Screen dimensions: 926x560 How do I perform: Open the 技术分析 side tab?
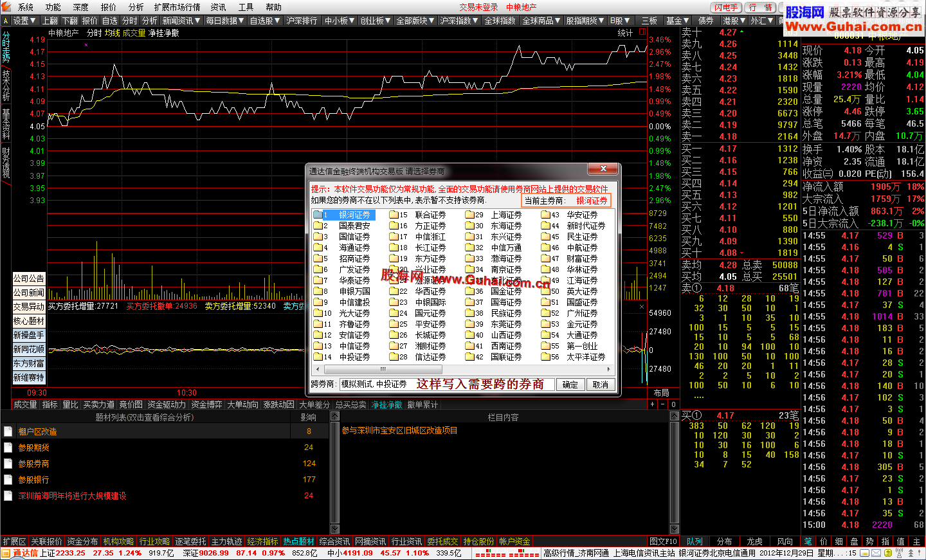pyautogui.click(x=6, y=86)
